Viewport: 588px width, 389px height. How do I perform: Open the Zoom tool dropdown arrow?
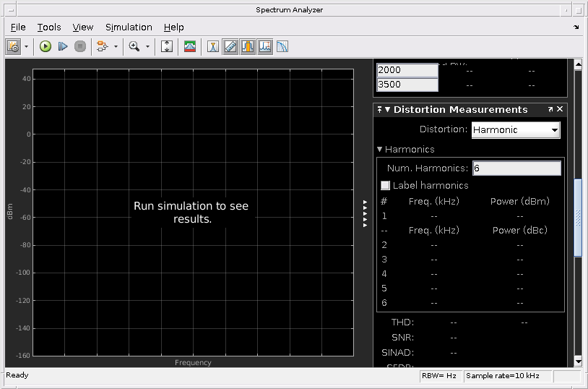click(x=147, y=46)
